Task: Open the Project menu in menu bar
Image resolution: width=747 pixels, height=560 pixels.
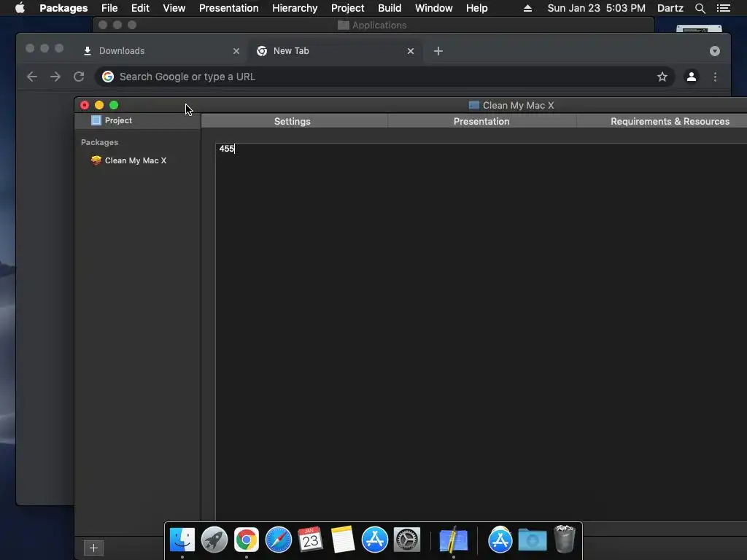Action: tap(347, 8)
